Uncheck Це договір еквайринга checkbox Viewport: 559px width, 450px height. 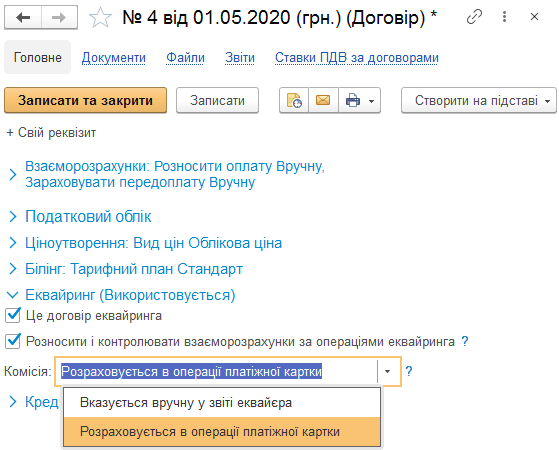[13, 315]
